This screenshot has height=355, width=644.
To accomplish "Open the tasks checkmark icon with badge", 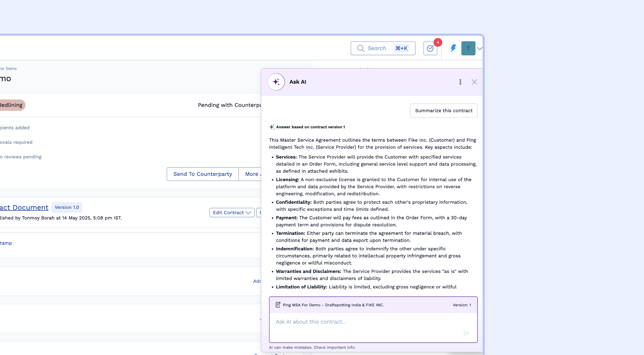I will coord(430,48).
